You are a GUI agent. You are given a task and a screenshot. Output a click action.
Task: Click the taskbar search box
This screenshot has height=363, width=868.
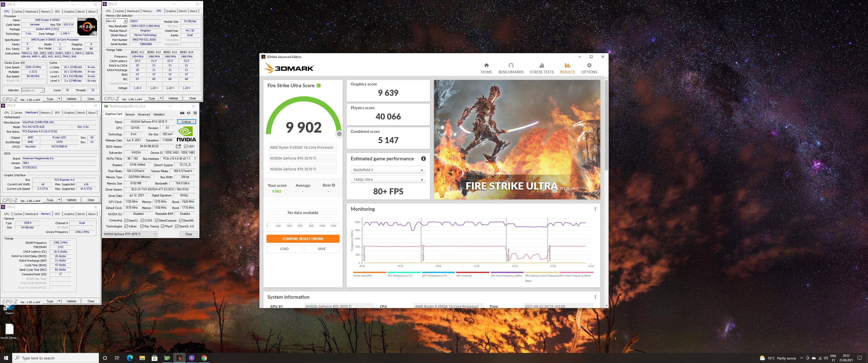(x=56, y=358)
